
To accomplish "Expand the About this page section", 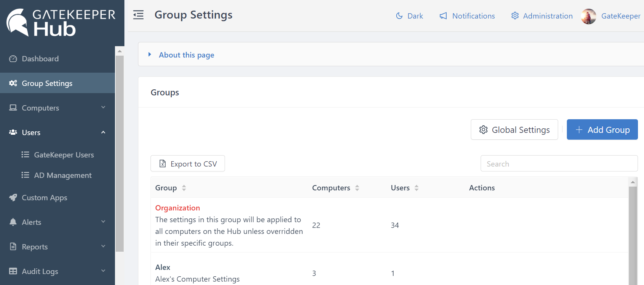I will [x=186, y=55].
